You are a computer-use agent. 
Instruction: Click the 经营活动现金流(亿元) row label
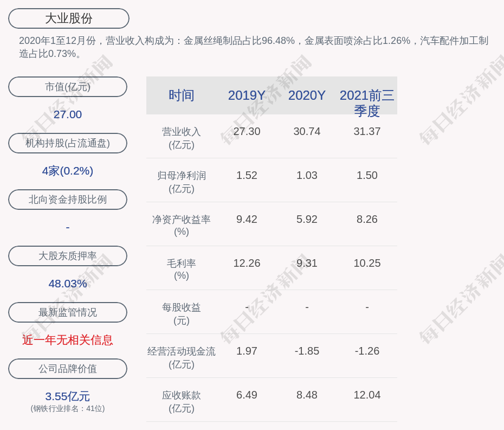182,357
